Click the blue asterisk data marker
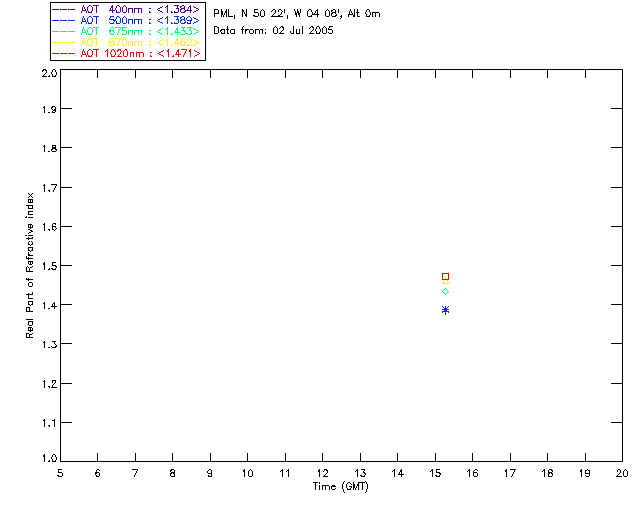Screen dimensions: 640x512 pyautogui.click(x=445, y=310)
